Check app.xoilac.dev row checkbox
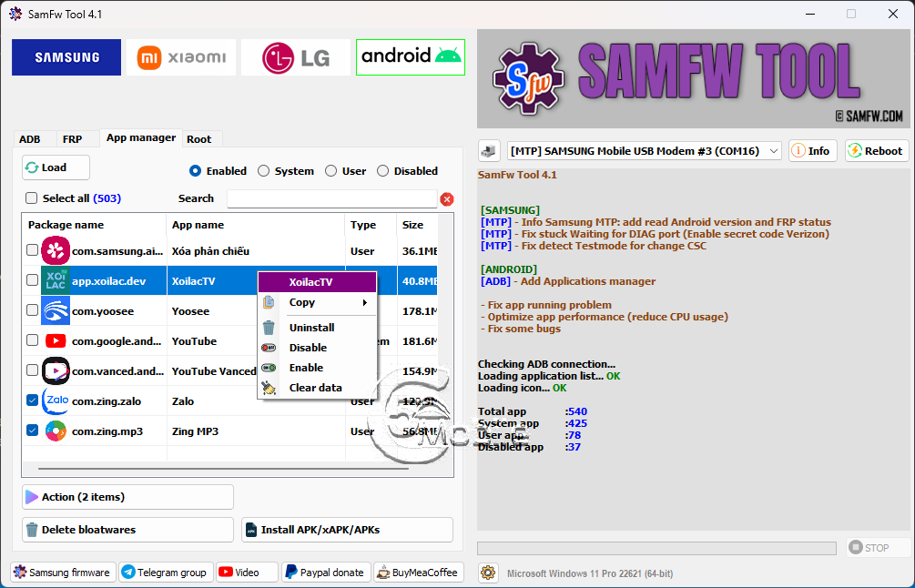 pos(32,280)
